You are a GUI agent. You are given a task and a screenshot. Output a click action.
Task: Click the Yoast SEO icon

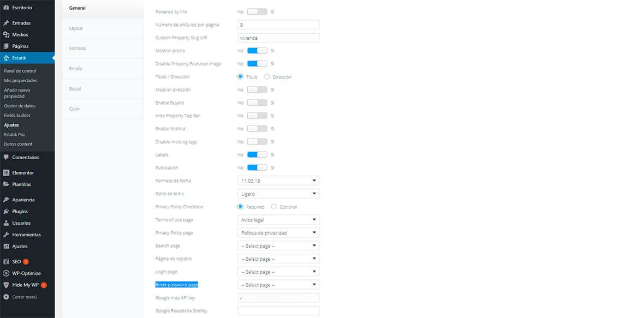[6, 262]
